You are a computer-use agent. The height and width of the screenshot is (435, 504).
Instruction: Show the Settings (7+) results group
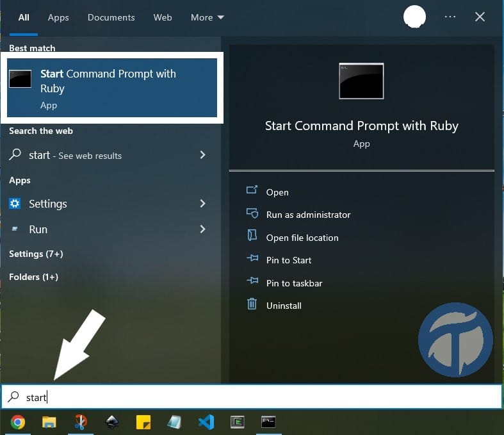[36, 254]
